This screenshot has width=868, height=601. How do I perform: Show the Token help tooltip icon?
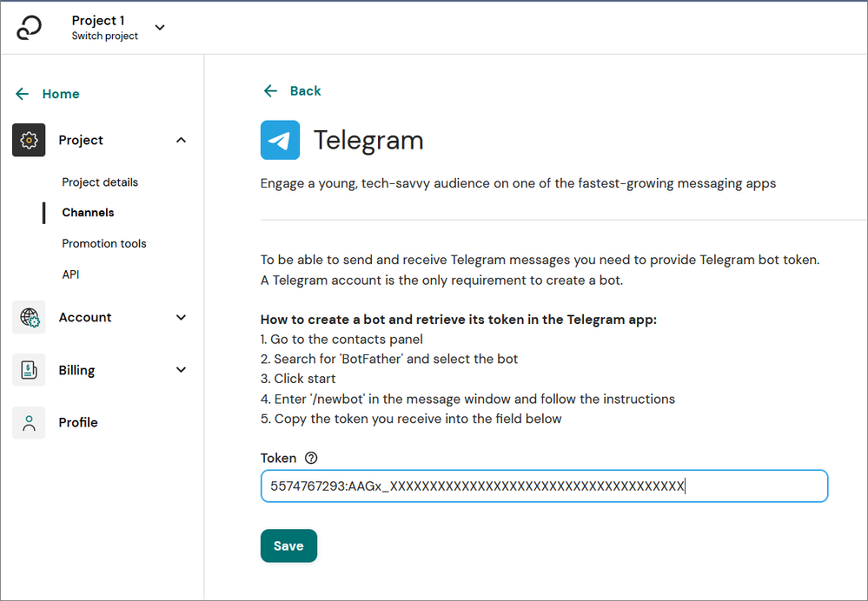(x=311, y=458)
